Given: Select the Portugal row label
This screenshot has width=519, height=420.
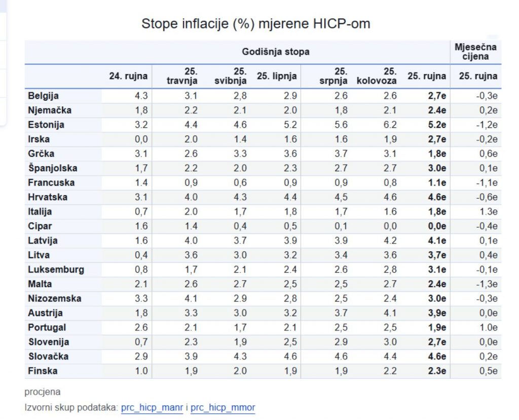Looking at the screenshot, I should [x=47, y=327].
